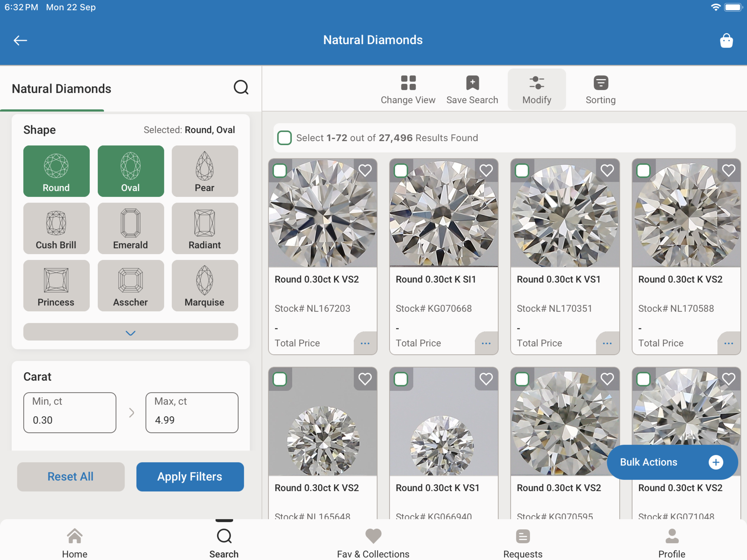Go back using the arrow icon

click(20, 40)
